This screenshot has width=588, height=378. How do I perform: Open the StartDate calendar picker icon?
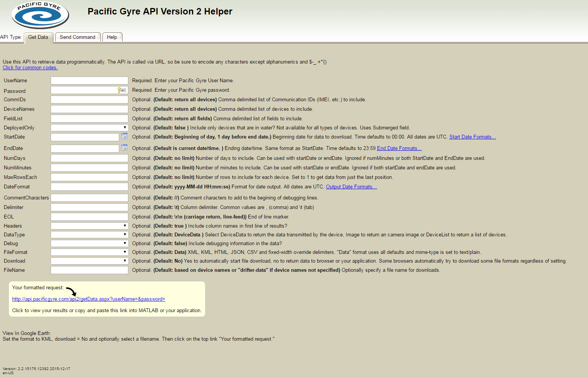(x=124, y=136)
